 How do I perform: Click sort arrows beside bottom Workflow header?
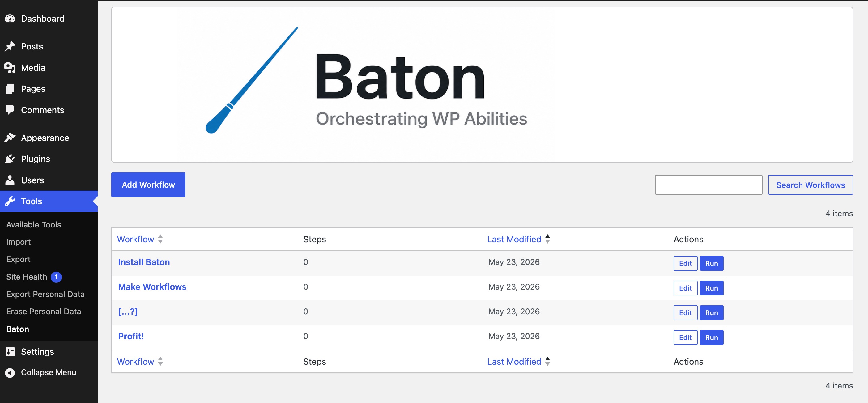tap(160, 361)
